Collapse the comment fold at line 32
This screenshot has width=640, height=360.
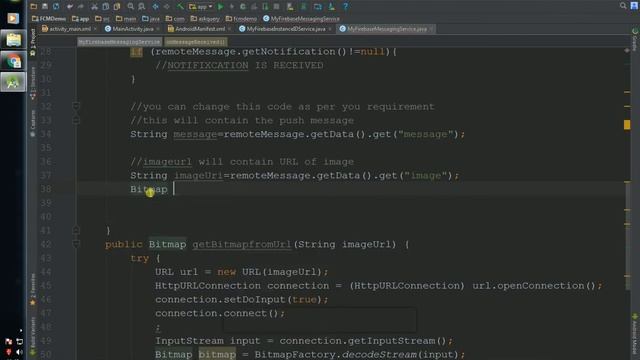(x=76, y=107)
